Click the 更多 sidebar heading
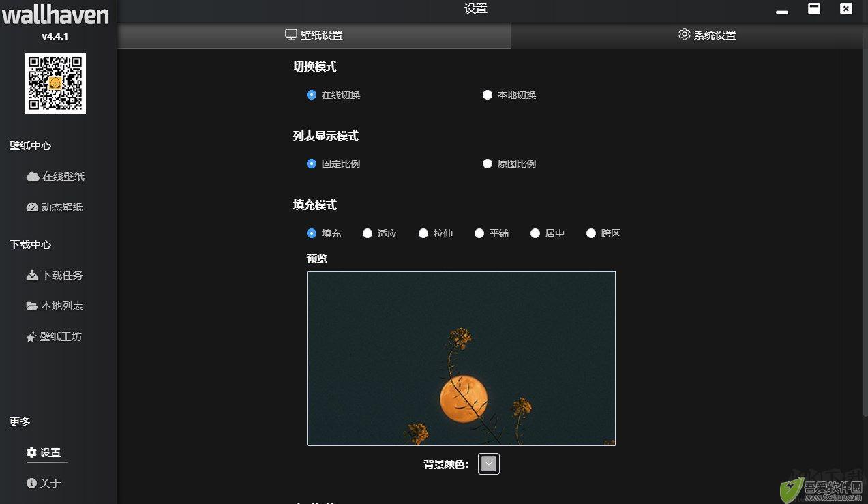 pyautogui.click(x=20, y=422)
